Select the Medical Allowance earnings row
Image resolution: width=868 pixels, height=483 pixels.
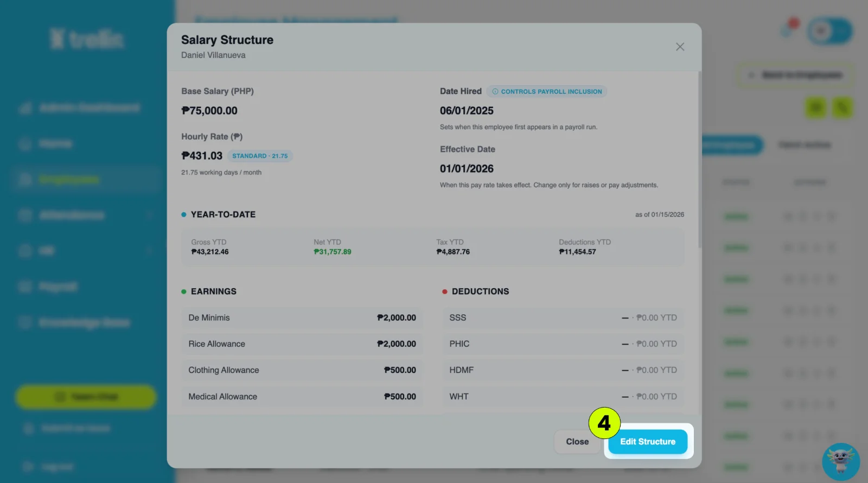click(x=302, y=397)
